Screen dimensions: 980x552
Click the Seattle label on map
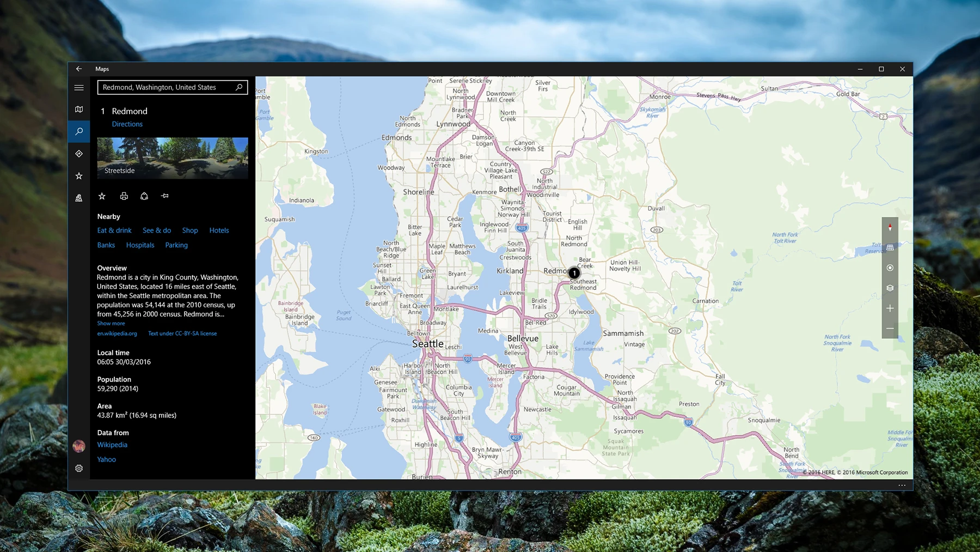pyautogui.click(x=427, y=344)
